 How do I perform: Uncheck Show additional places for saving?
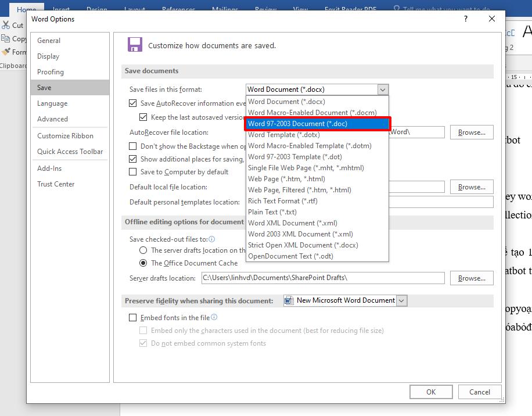click(132, 159)
